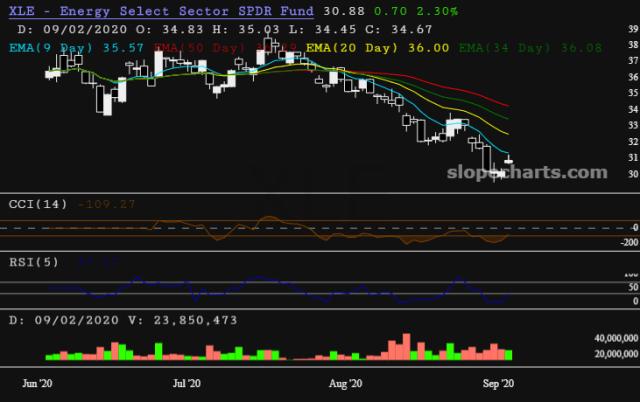Click the RSI(5) indicator label

[x=34, y=262]
